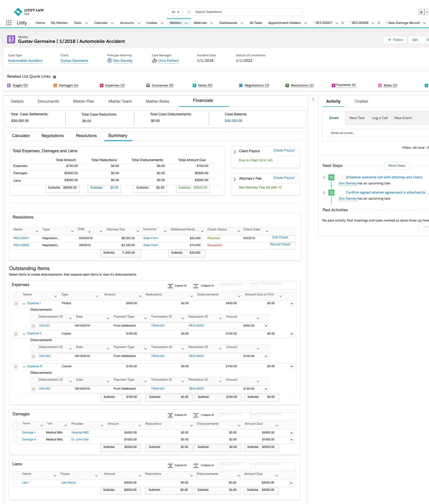429x504 pixels.
Task: Toggle the Expense III row checkbox
Action: [x=16, y=367]
